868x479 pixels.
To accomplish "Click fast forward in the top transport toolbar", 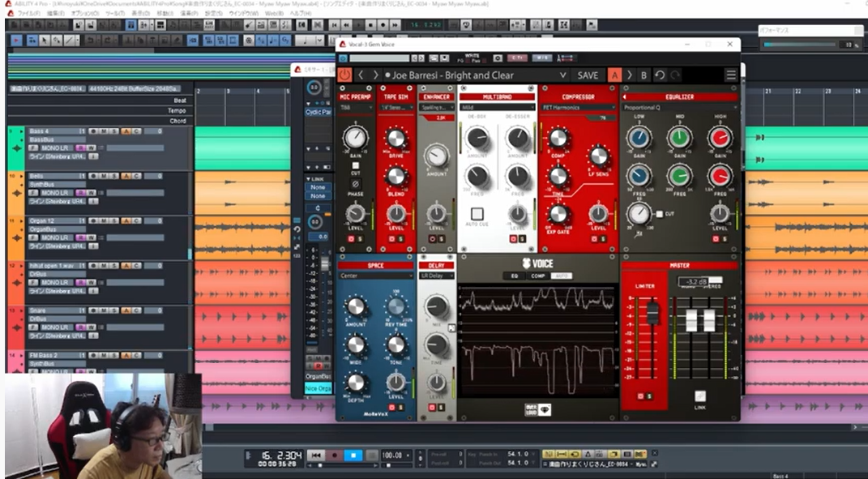I will click(395, 25).
